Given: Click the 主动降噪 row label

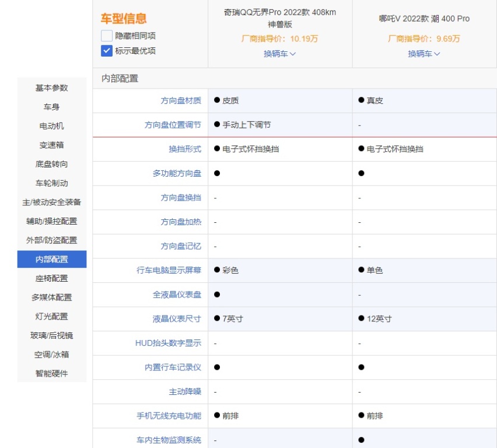Looking at the screenshot, I should (185, 391).
